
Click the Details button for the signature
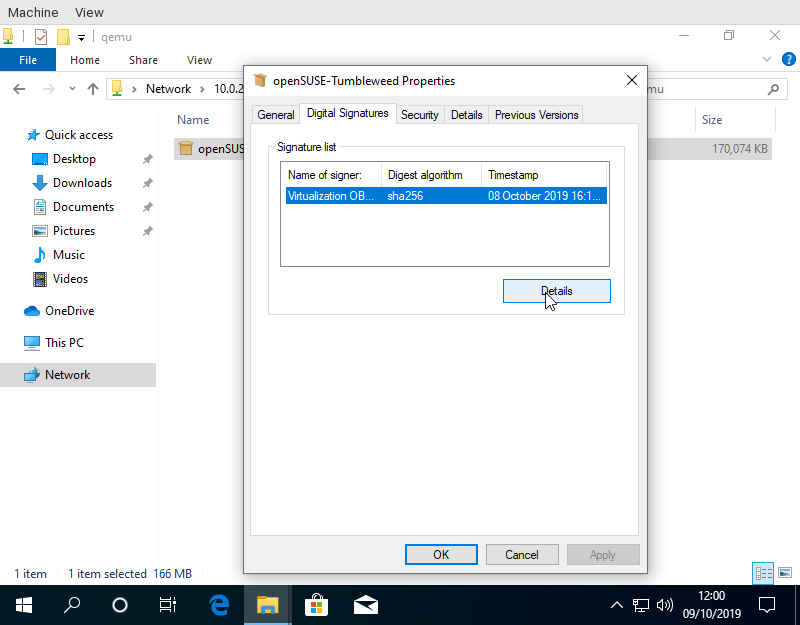tap(556, 291)
